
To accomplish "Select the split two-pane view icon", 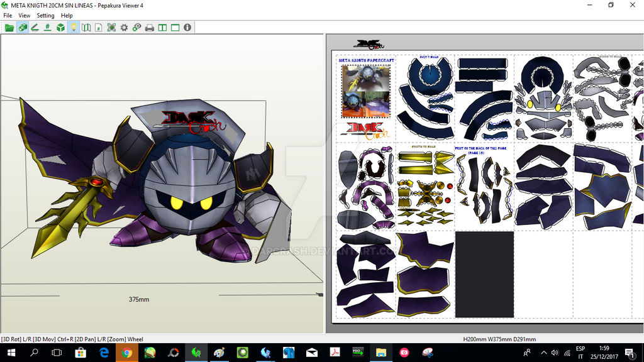I will pos(162,28).
